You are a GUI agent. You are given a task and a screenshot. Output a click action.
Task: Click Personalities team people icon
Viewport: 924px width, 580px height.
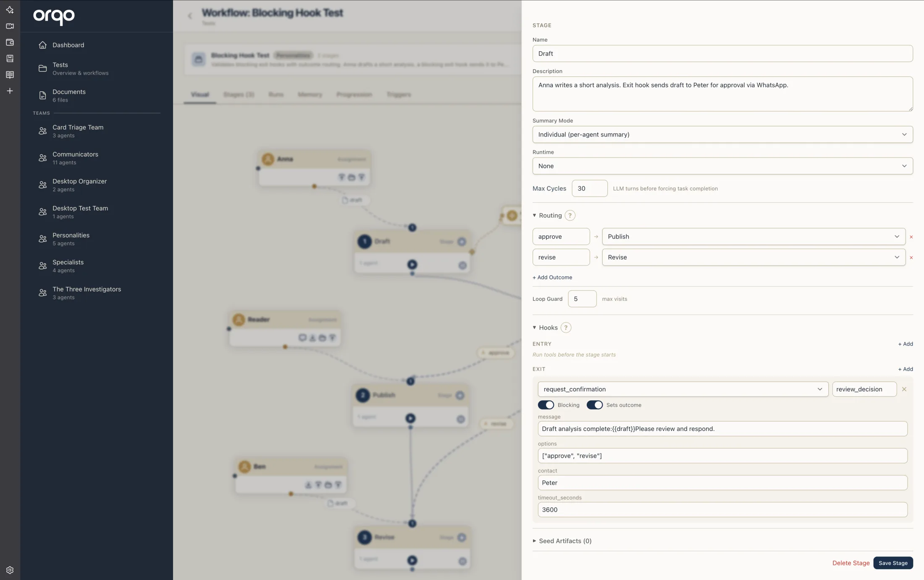tap(42, 239)
